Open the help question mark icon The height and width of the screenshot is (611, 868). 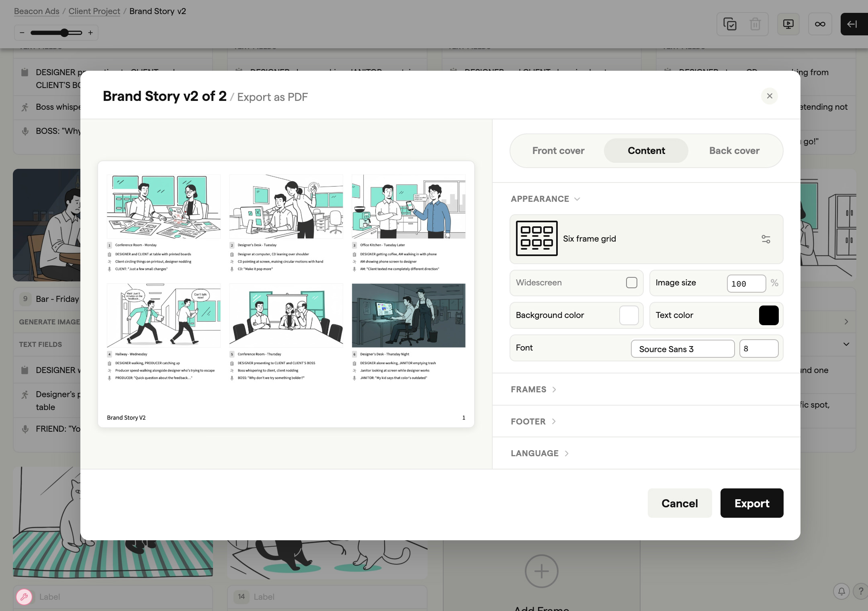[x=860, y=591]
